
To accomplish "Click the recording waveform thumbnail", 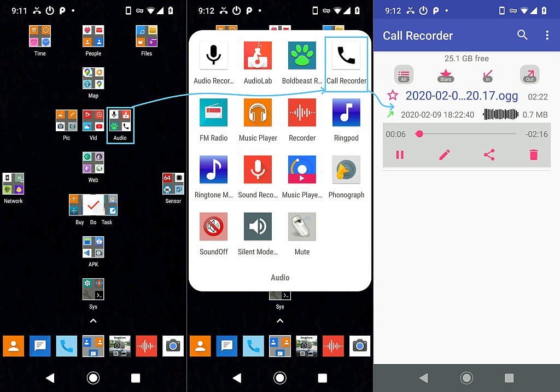I will 501,114.
